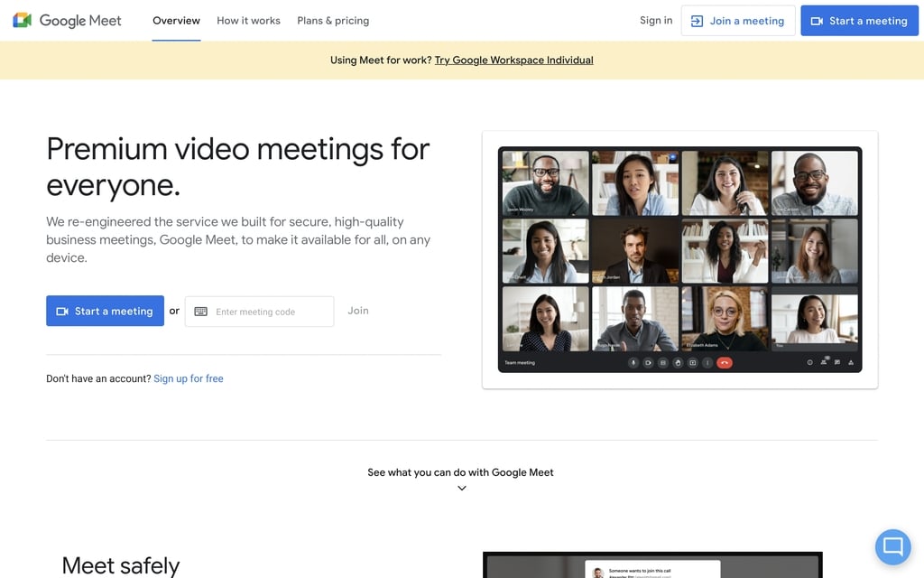The image size is (924, 578).
Task: Click the Google Meet logo
Action: pyautogui.click(x=67, y=21)
